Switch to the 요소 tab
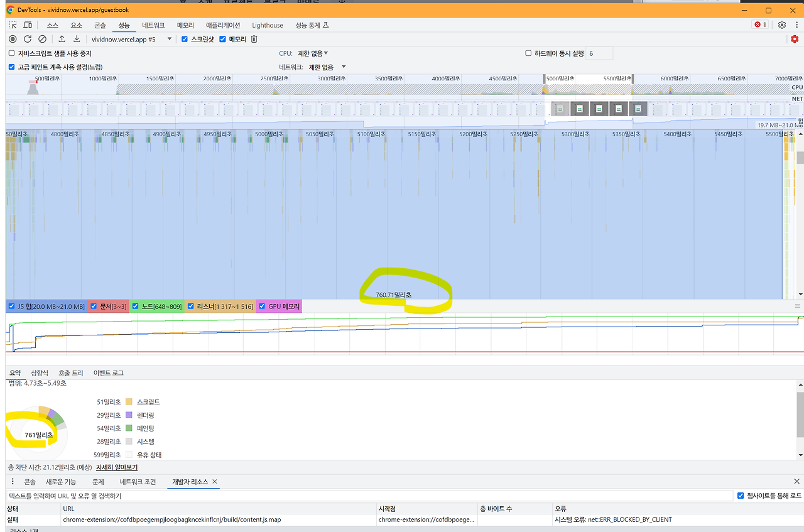The width and height of the screenshot is (804, 532). (77, 25)
